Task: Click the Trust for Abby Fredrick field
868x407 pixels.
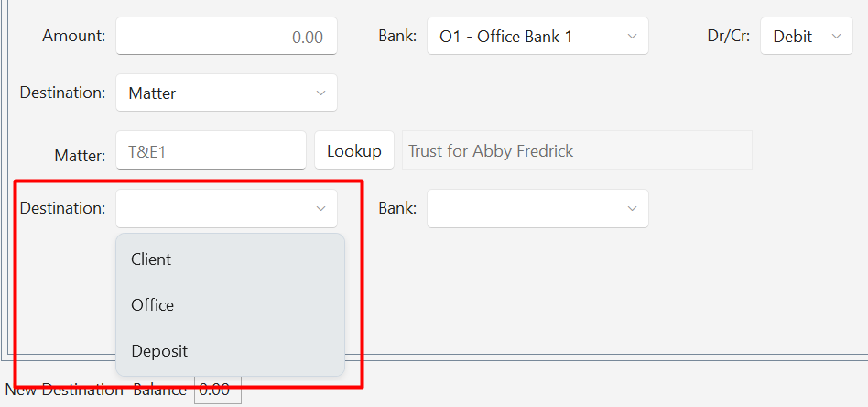Action: pyautogui.click(x=577, y=150)
